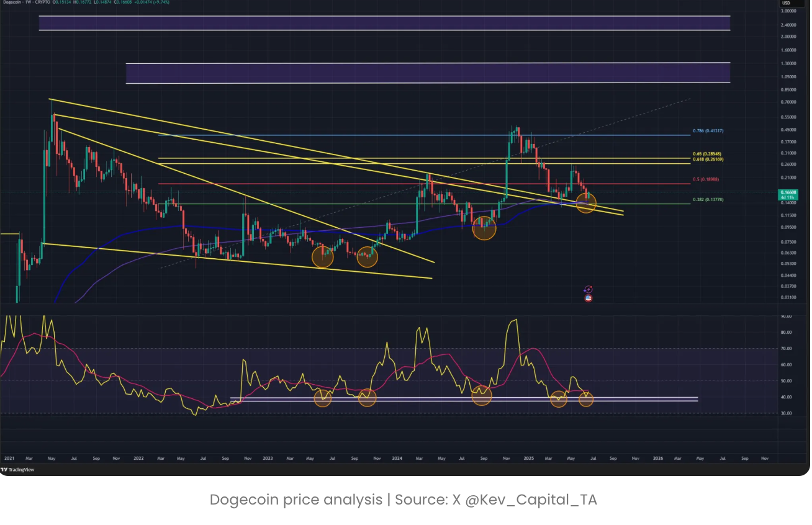The height and width of the screenshot is (525, 812).
Task: Select the 0.786 (0.41317) Fibonacci level label
Action: click(x=708, y=132)
